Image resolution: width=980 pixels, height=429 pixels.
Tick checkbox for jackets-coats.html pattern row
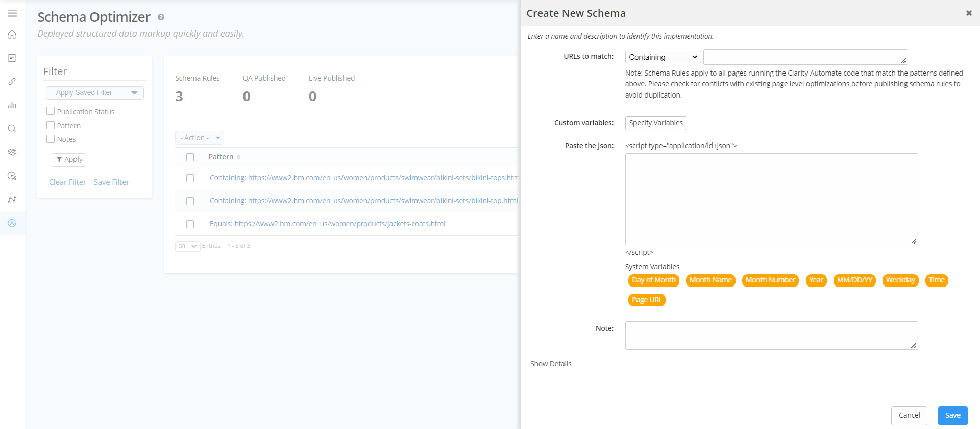[190, 224]
